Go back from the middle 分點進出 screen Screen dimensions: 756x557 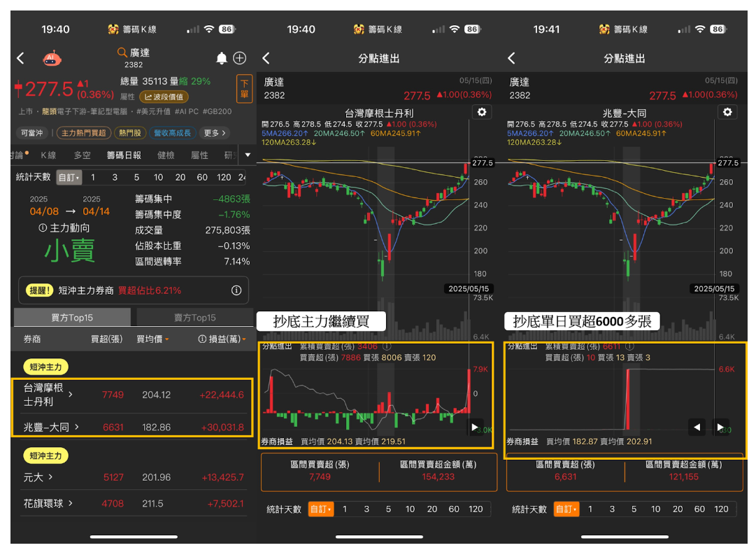[x=266, y=58]
